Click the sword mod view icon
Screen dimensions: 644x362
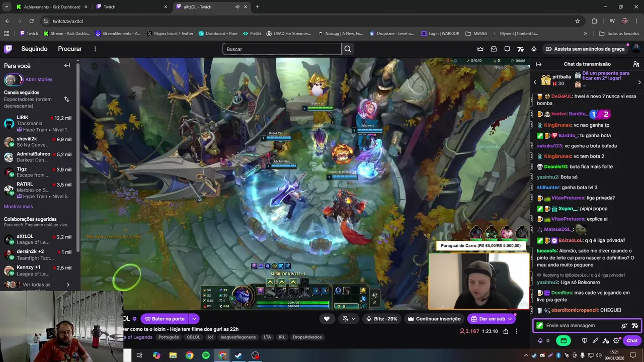click(595, 340)
